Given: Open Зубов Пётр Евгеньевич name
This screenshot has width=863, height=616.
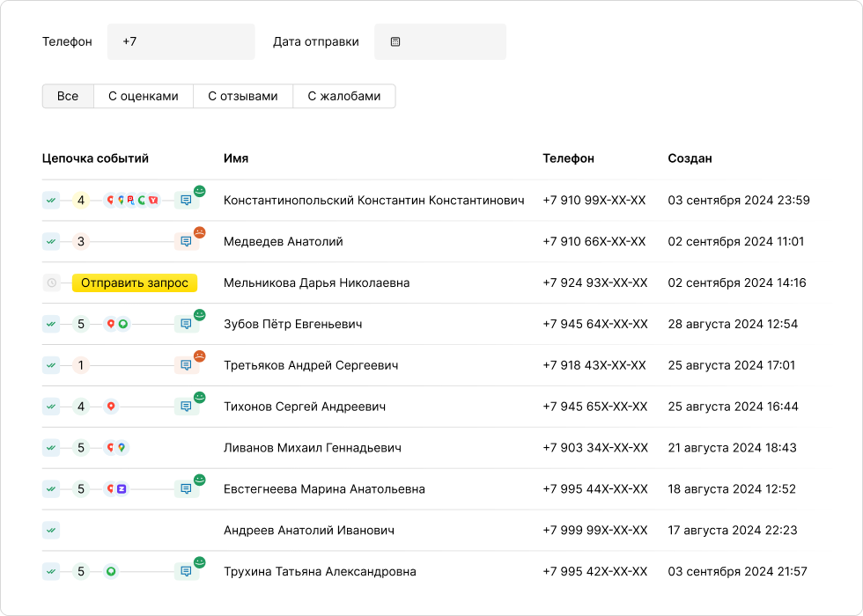Looking at the screenshot, I should 292,324.
